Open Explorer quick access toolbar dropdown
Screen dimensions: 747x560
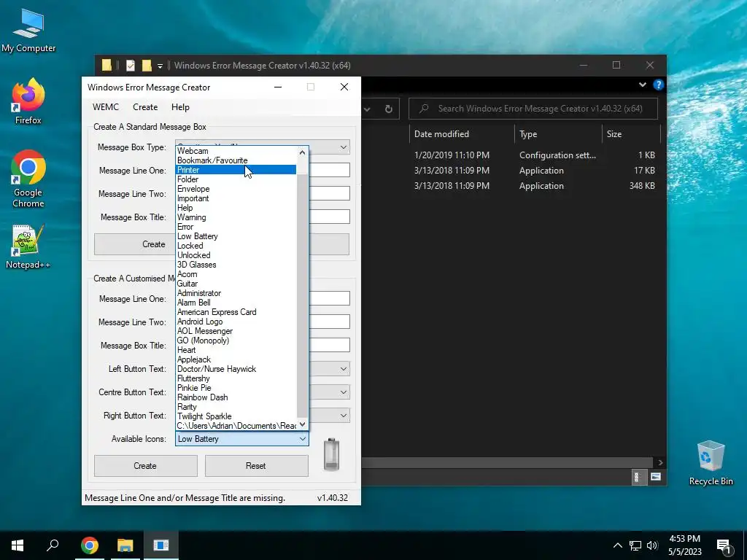(x=160, y=66)
